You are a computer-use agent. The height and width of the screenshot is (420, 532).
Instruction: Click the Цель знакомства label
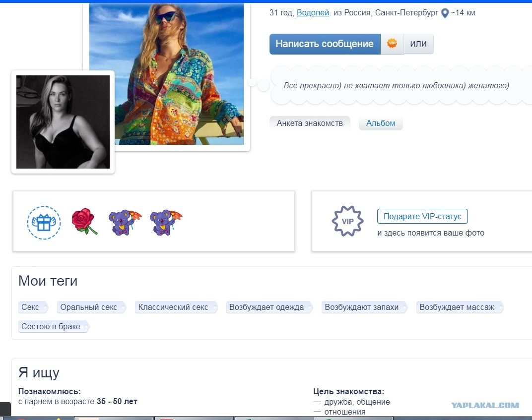[x=348, y=392]
